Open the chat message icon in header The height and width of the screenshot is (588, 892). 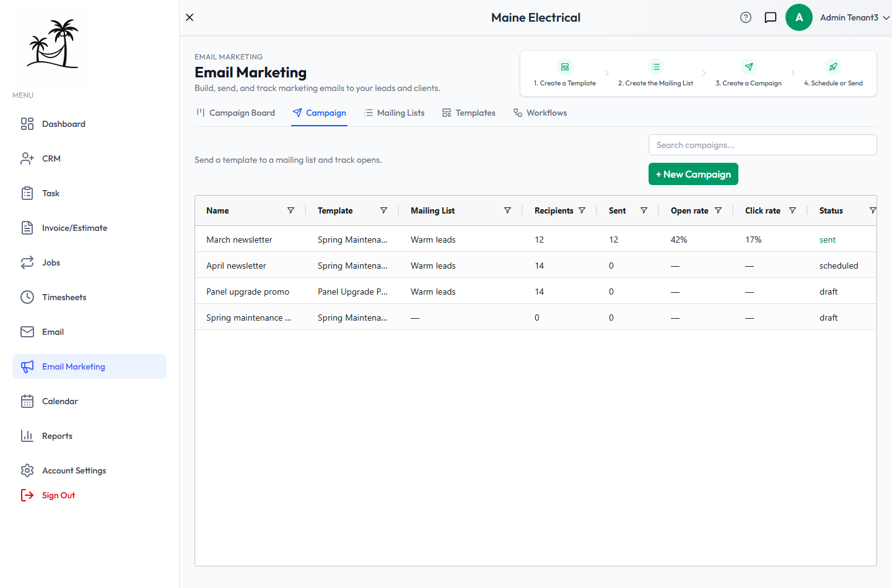771,17
